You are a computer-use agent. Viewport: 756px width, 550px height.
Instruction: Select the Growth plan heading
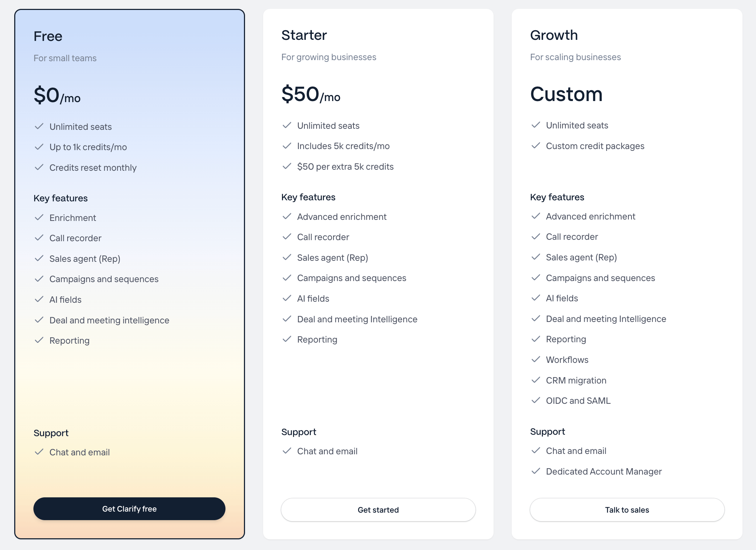554,35
